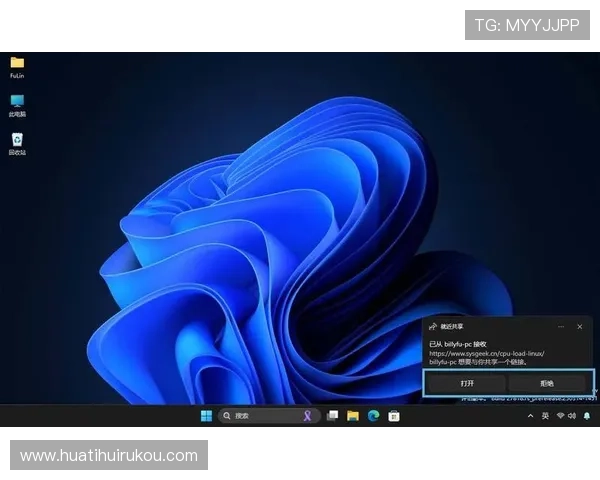Image resolution: width=600 pixels, height=480 pixels.
Task: Dismiss the Nearby Sharing notification with X
Action: click(x=579, y=326)
